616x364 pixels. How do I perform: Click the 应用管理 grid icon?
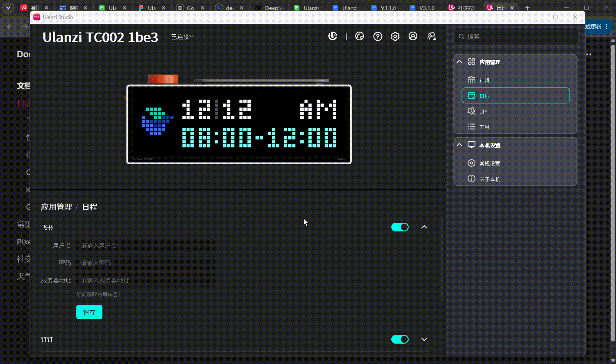(472, 62)
